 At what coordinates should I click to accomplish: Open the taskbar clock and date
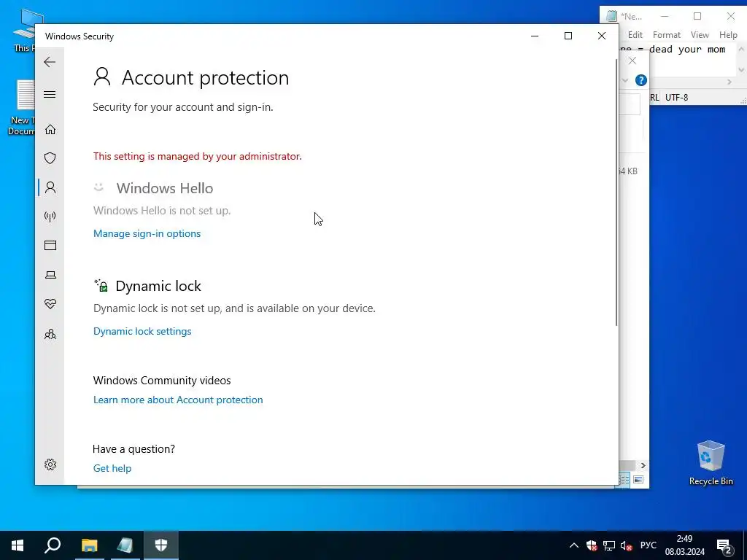[x=684, y=545]
